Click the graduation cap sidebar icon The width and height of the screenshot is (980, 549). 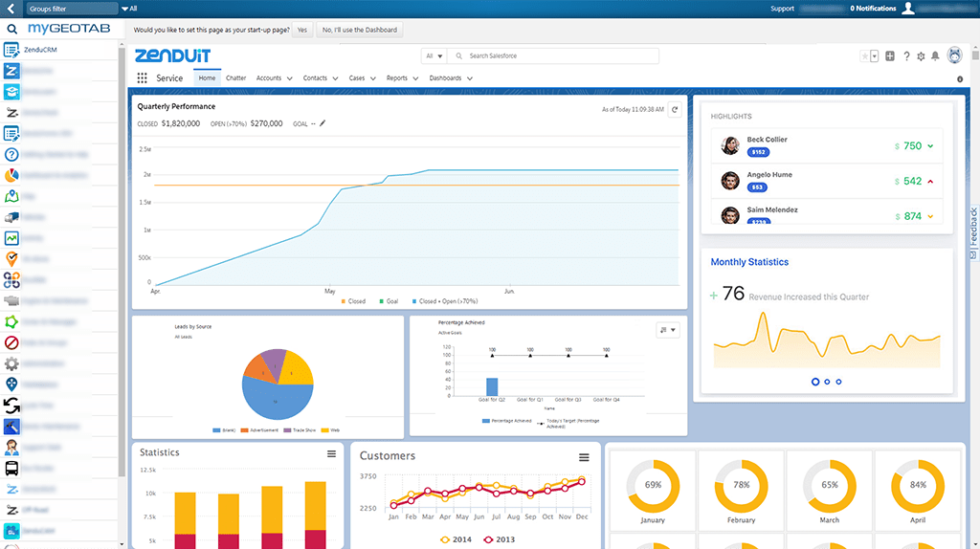click(11, 92)
